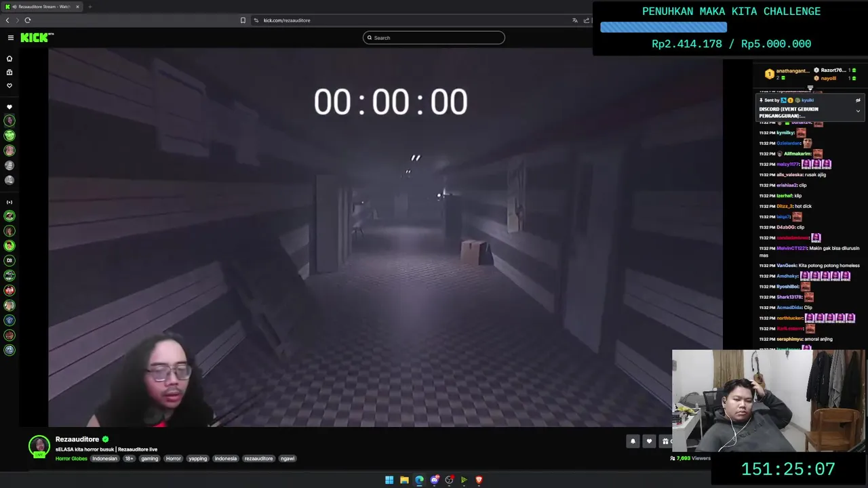The image size is (868, 488).
Task: Select the gaming tag
Action: tap(150, 459)
